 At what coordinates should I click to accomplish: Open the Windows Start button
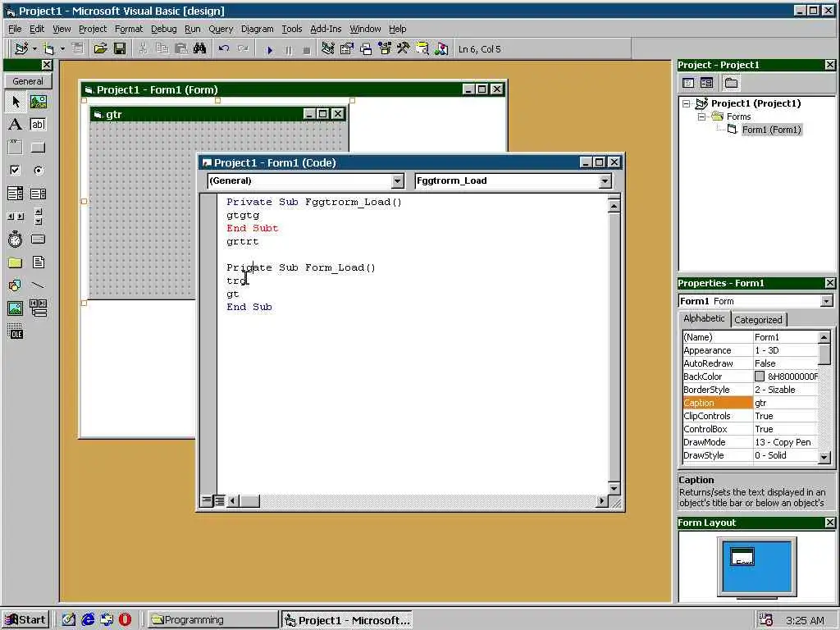(x=25, y=620)
